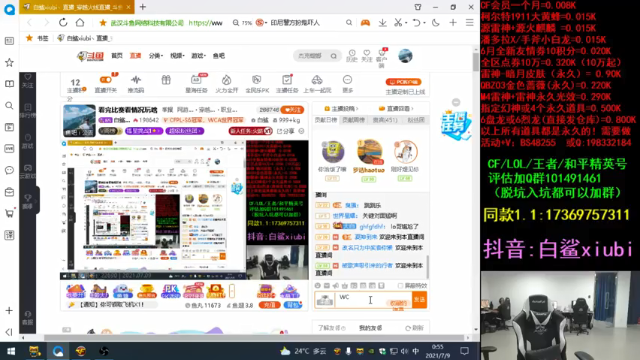Toggle night mode moon icon
The width and height of the screenshot is (640, 360).
tap(436, 23)
